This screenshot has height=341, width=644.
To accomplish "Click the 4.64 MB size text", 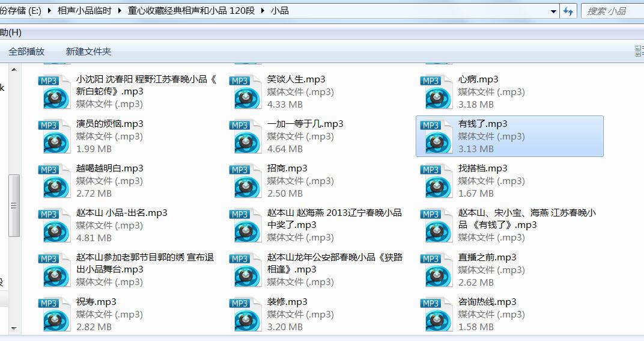I will tap(285, 149).
